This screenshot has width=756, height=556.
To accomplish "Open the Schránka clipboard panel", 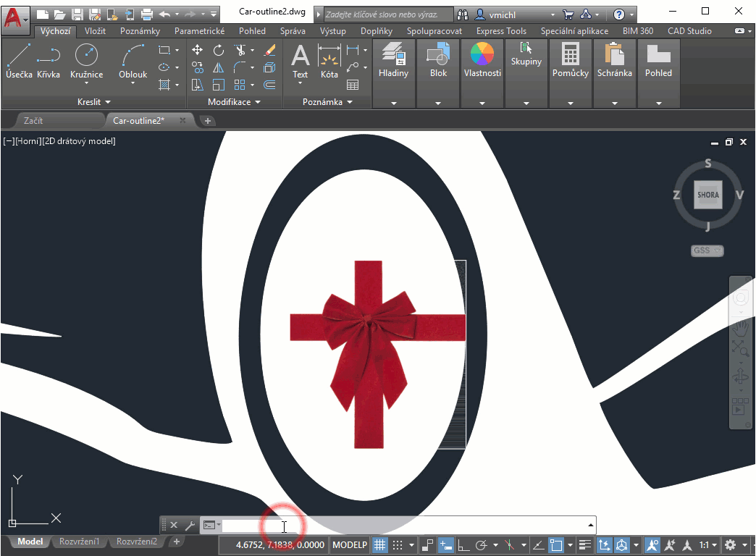I will 614,61.
